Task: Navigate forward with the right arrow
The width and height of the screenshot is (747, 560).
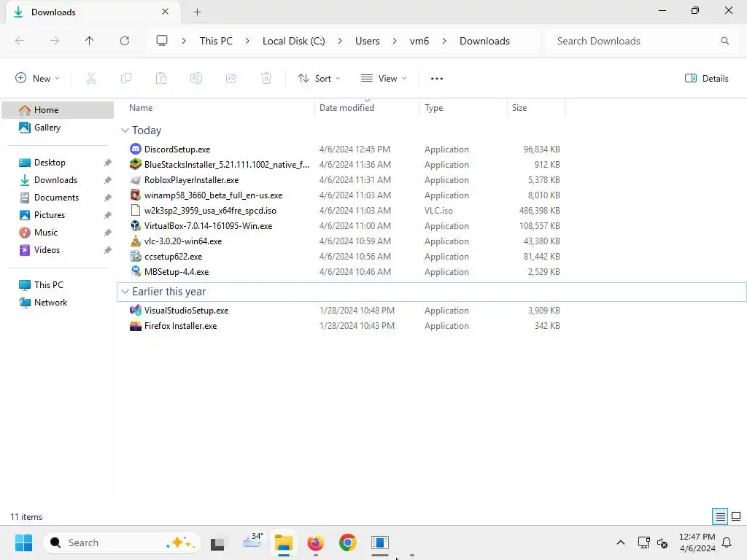Action: pos(55,41)
